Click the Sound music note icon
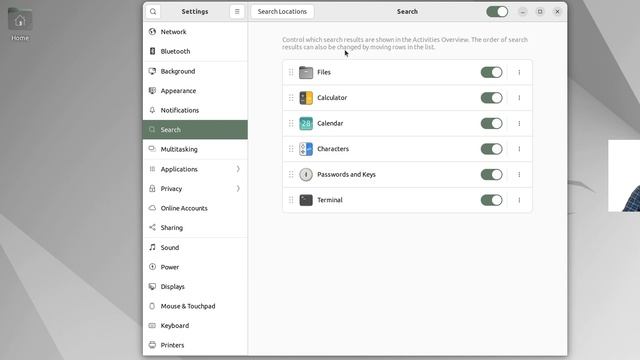 (152, 247)
